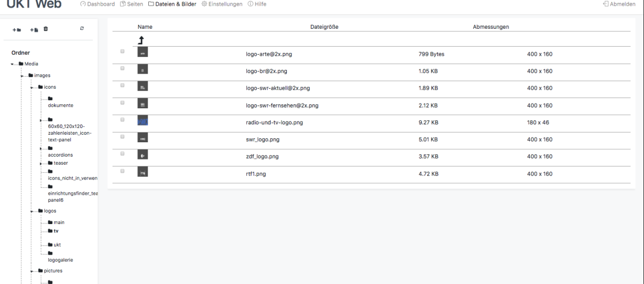
Task: Click file name logo-swr-aktuell@2x.png
Action: (278, 88)
